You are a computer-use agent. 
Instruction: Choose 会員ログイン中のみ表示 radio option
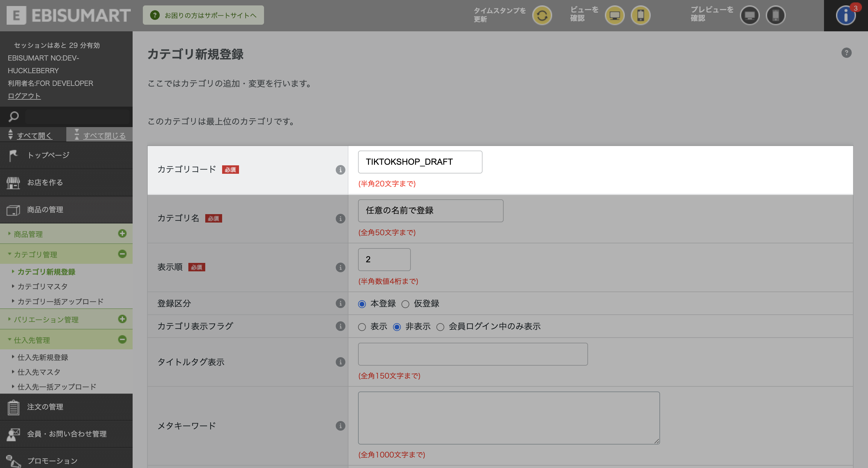pos(440,327)
